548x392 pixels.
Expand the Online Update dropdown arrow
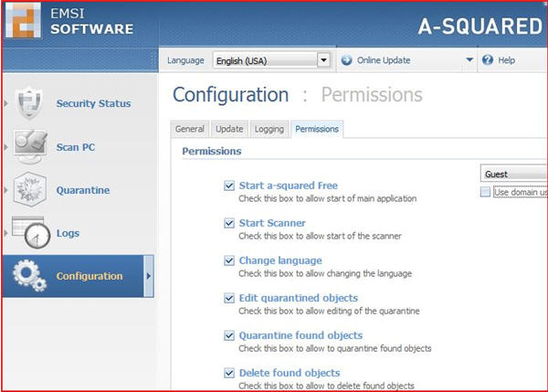coord(469,60)
